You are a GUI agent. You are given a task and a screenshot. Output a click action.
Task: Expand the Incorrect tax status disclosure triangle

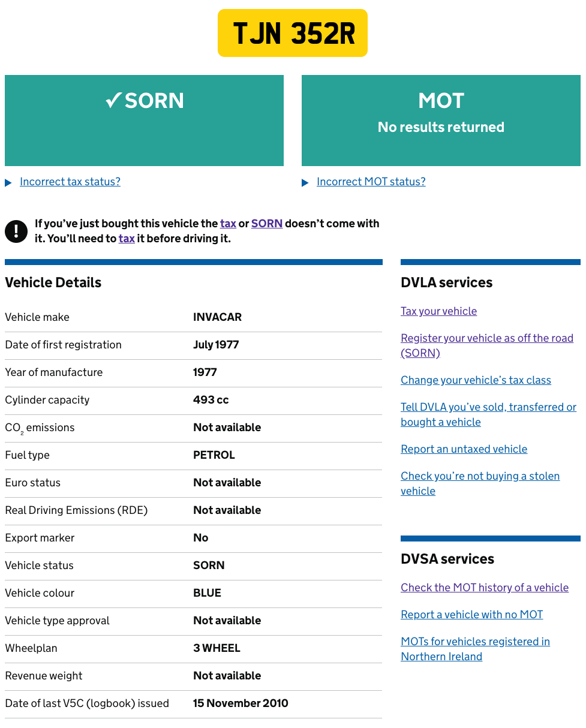coord(8,183)
